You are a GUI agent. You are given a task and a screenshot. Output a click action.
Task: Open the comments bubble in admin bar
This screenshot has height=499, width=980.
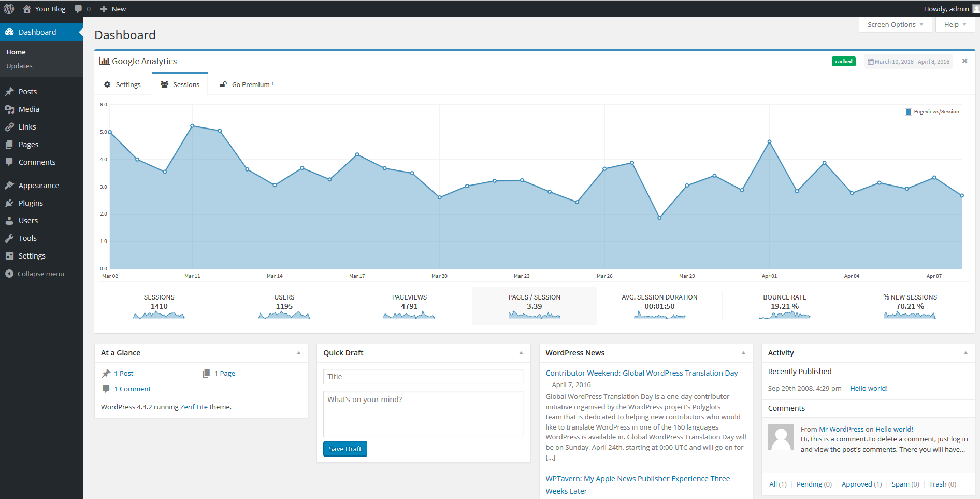pos(78,9)
